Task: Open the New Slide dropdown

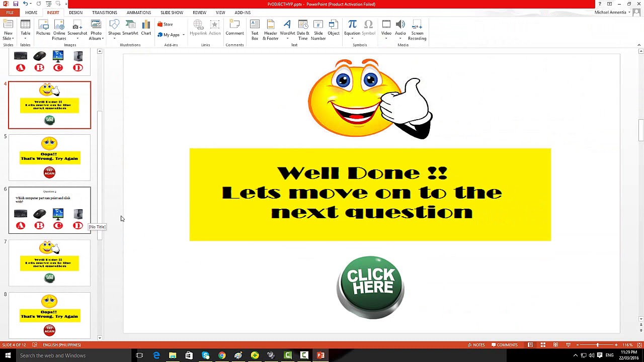Action: (8, 36)
